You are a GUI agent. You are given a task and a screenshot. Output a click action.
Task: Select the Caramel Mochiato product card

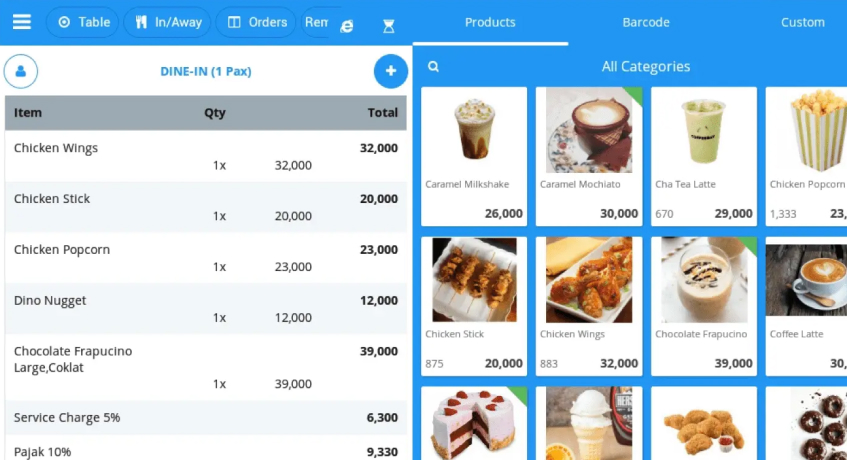tap(588, 156)
